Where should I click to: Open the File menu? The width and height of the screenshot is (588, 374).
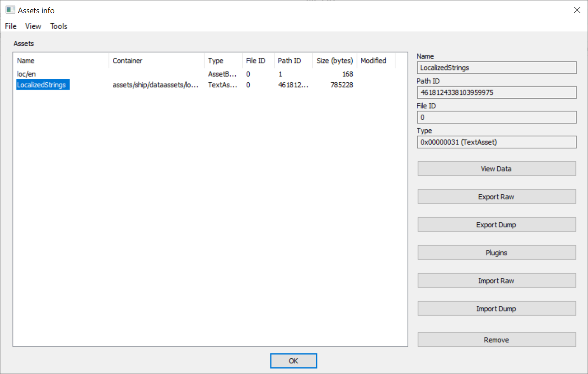[11, 26]
